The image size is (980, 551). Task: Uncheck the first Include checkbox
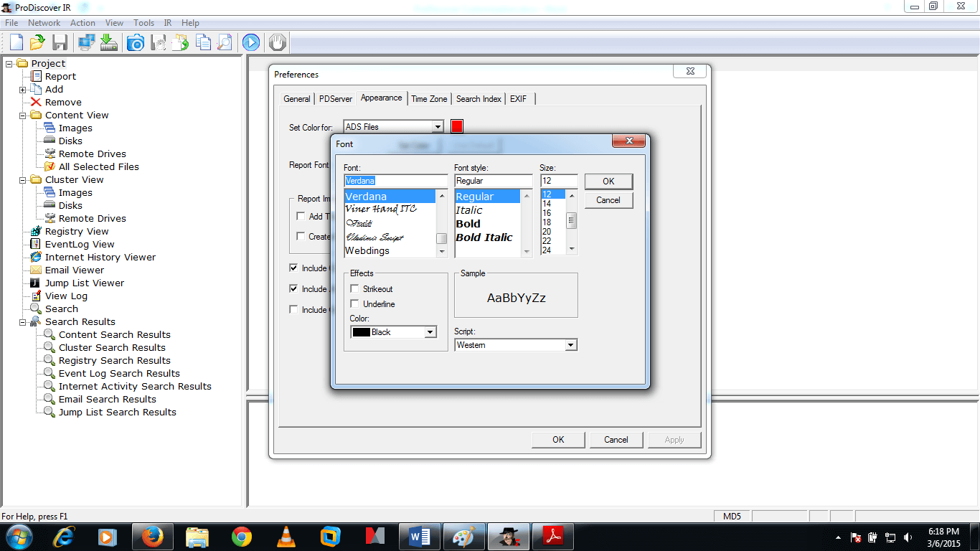293,268
